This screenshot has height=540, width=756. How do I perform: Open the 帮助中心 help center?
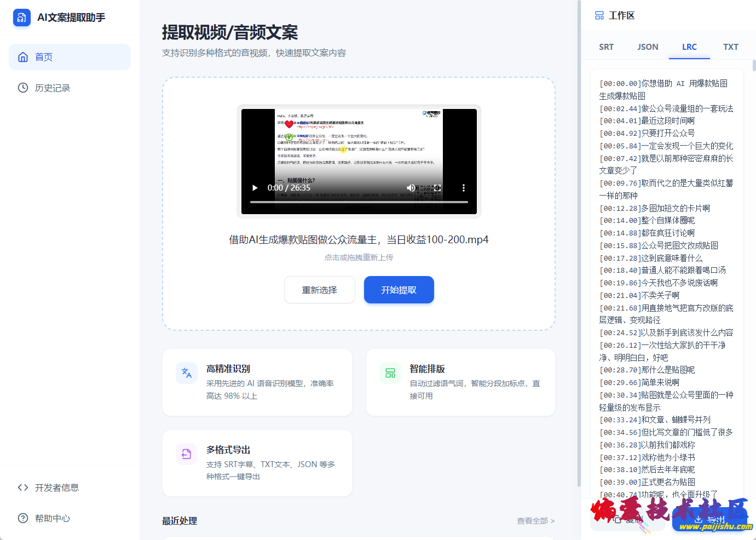(70, 518)
